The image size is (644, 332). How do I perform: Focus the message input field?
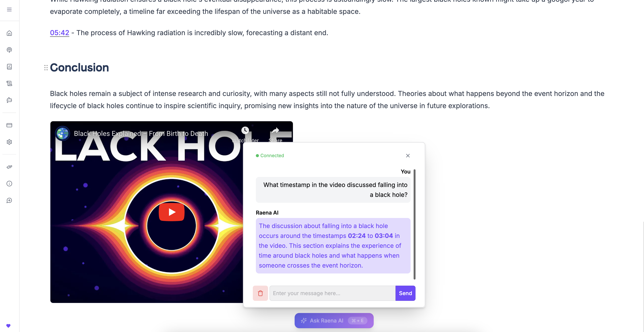(x=332, y=293)
